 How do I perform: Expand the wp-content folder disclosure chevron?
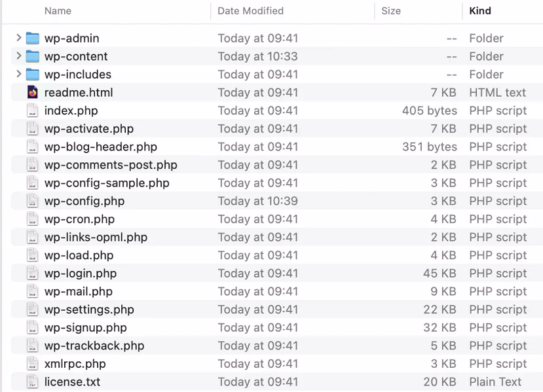point(19,56)
